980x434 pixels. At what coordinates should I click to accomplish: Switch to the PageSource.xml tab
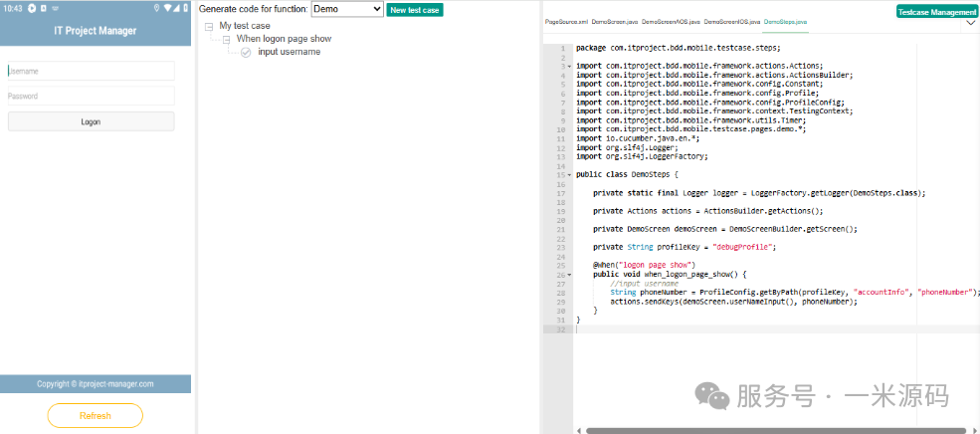tap(566, 22)
